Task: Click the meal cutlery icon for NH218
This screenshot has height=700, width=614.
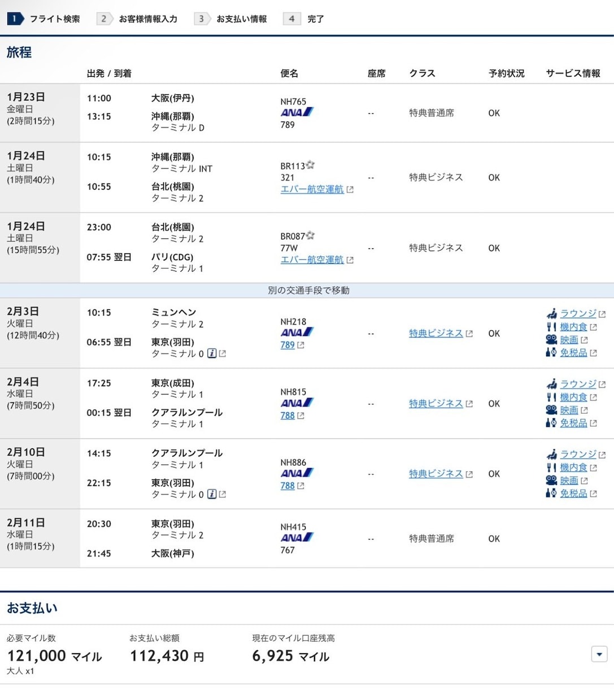Action: [x=551, y=327]
